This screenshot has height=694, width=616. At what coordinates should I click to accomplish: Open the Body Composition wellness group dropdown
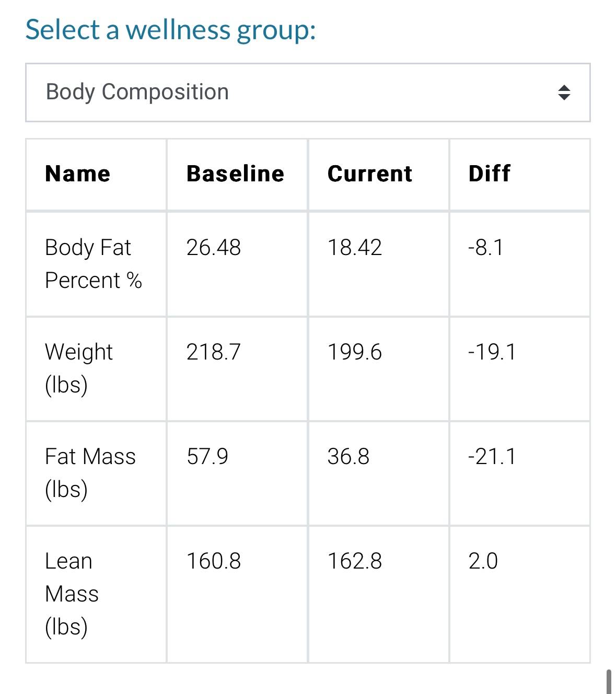click(x=307, y=92)
